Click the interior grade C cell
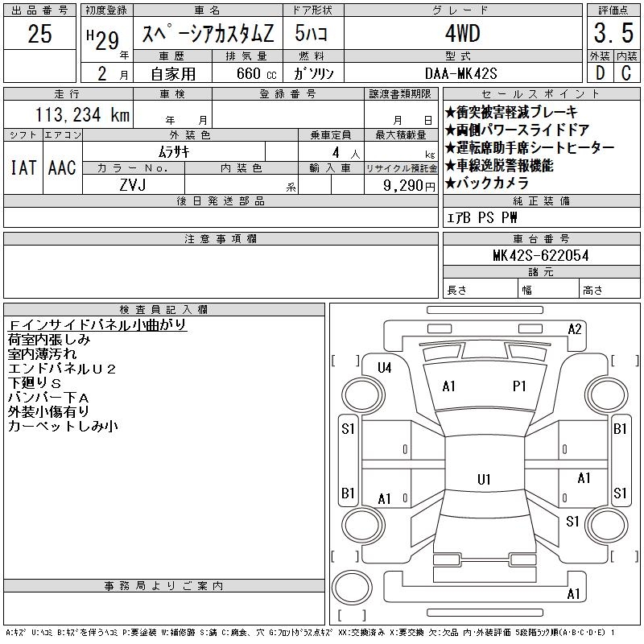This screenshot has width=644, height=644. (x=625, y=72)
